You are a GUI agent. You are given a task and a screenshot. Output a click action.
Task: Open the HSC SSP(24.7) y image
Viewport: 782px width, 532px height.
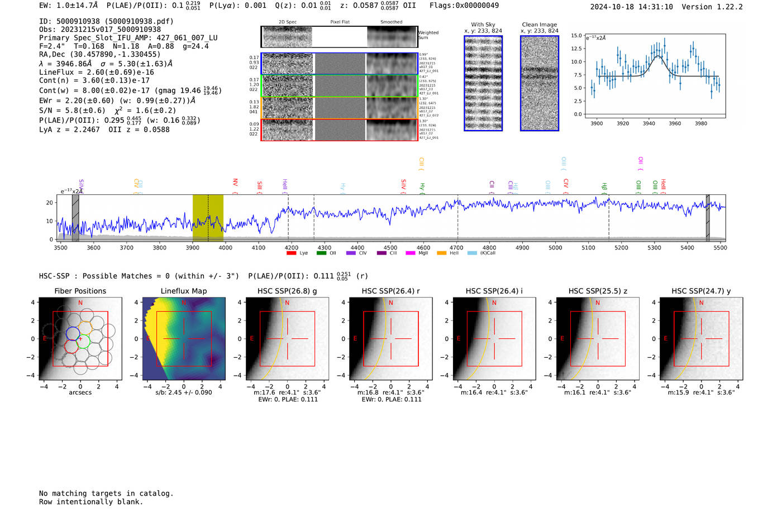click(702, 339)
